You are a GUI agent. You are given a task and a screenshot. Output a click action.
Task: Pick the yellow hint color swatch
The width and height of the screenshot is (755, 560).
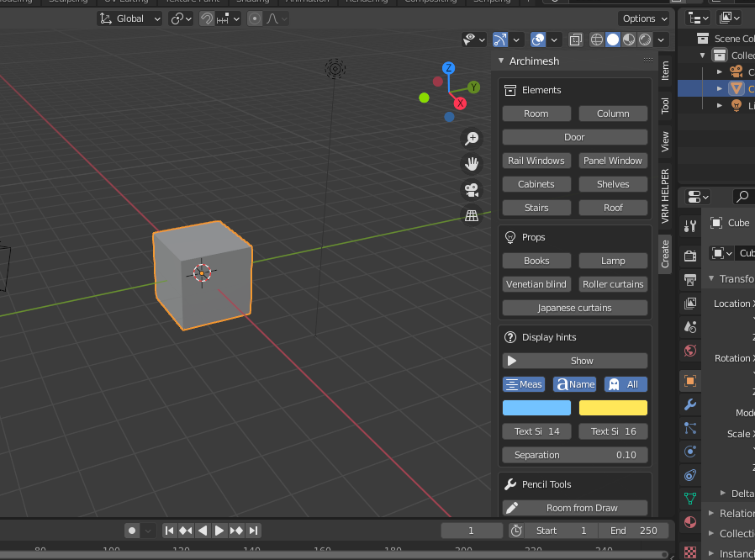(x=613, y=408)
